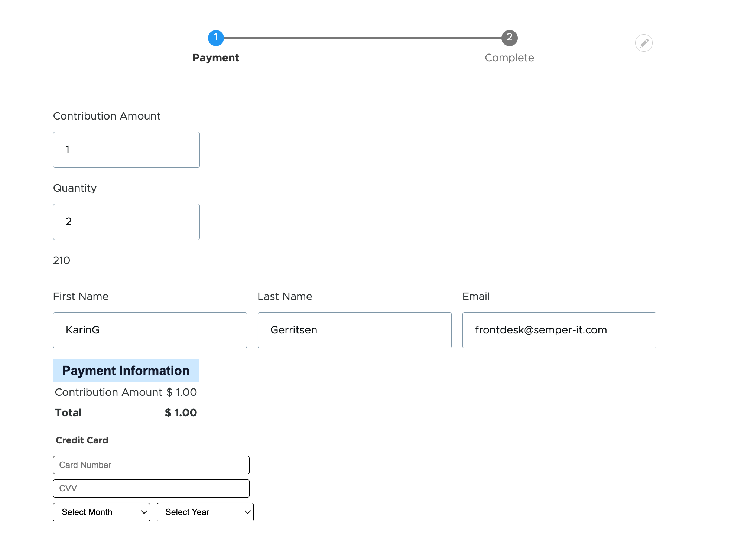Screen dimensions: 731x560
Task: Click the Quantity field showing 2
Action: click(126, 222)
